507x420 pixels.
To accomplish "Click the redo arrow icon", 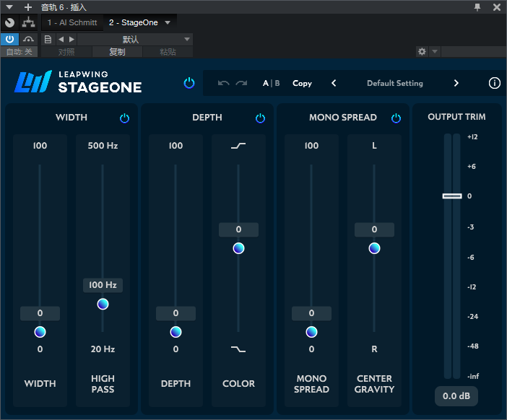I will point(241,84).
